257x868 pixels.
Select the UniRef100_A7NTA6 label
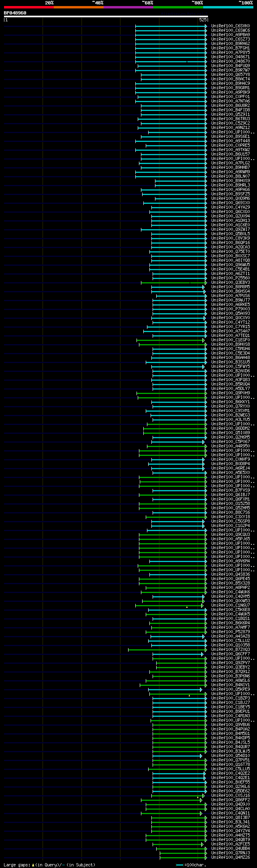point(230,101)
